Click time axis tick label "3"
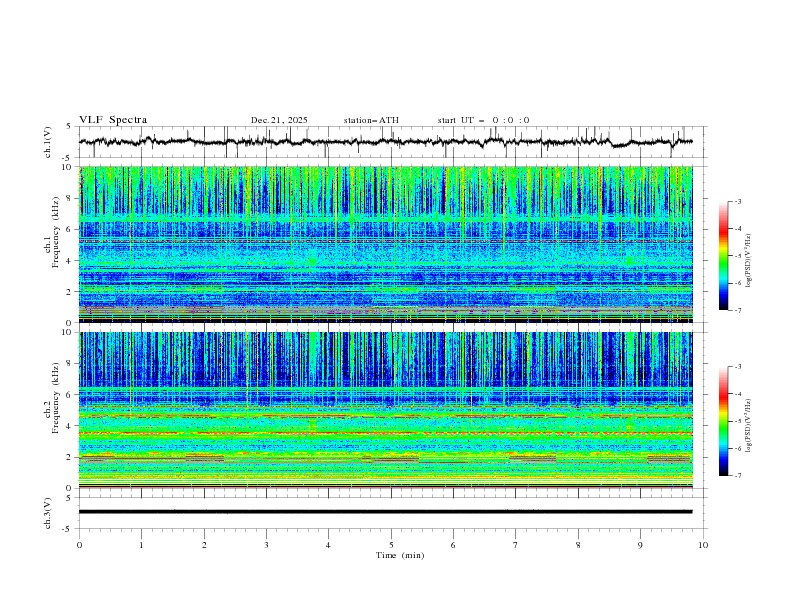This screenshot has width=792, height=612. pyautogui.click(x=266, y=545)
